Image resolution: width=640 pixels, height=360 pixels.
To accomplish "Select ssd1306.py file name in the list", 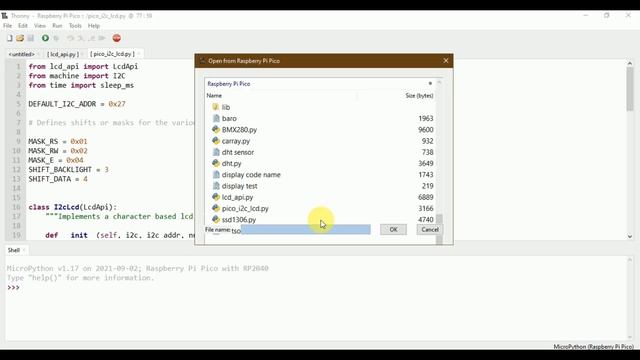I will click(x=239, y=220).
